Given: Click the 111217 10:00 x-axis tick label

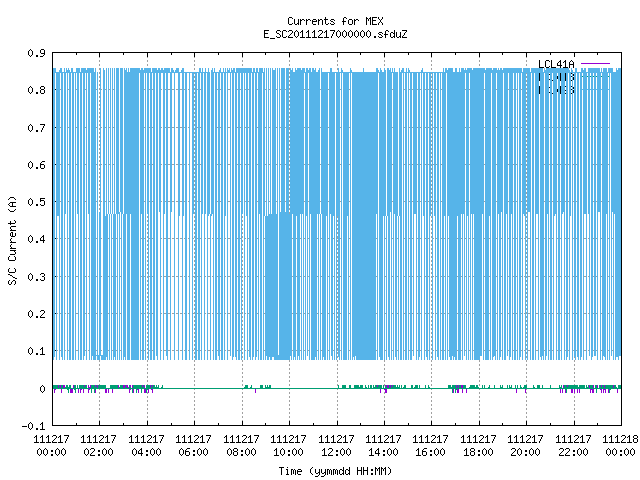Looking at the screenshot, I should coord(288,446).
